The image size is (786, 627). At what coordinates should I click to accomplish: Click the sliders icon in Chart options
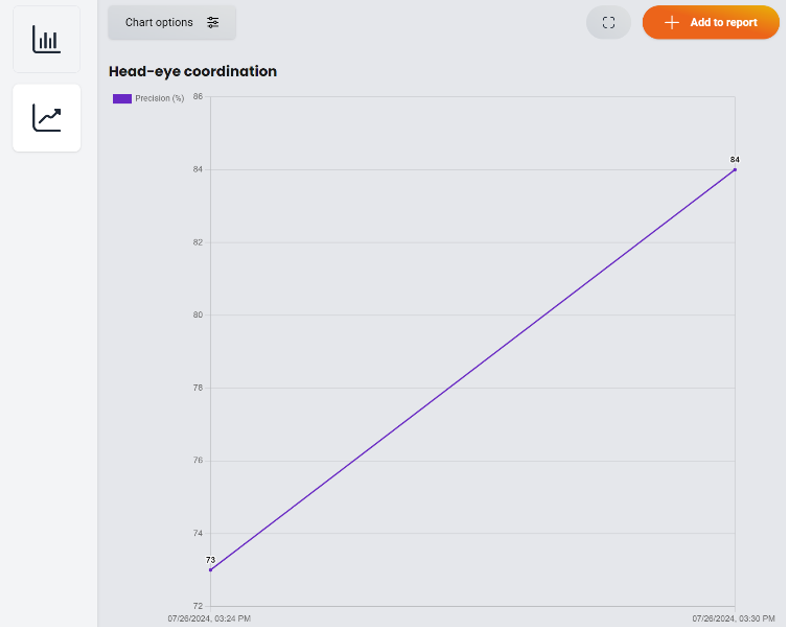click(x=213, y=22)
